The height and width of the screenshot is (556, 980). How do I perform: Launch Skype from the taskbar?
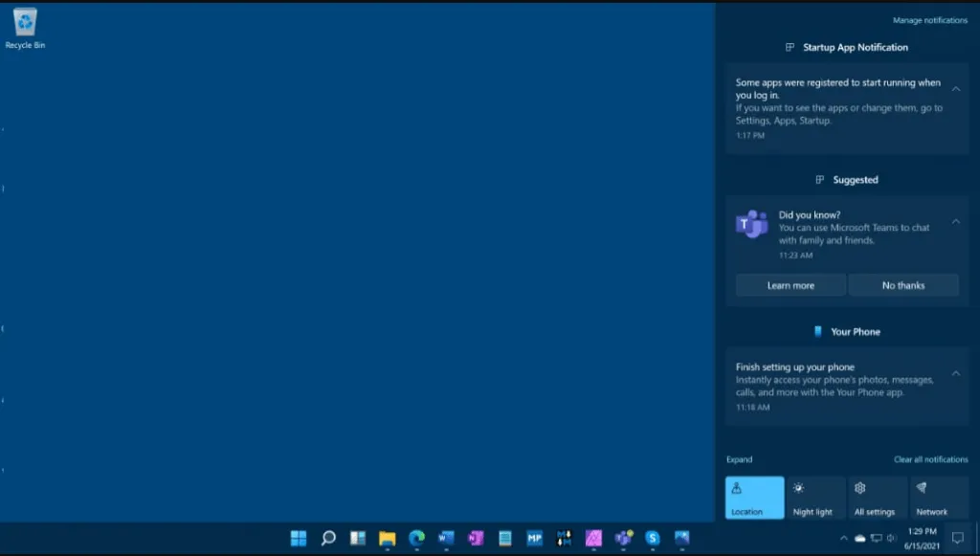(x=654, y=541)
